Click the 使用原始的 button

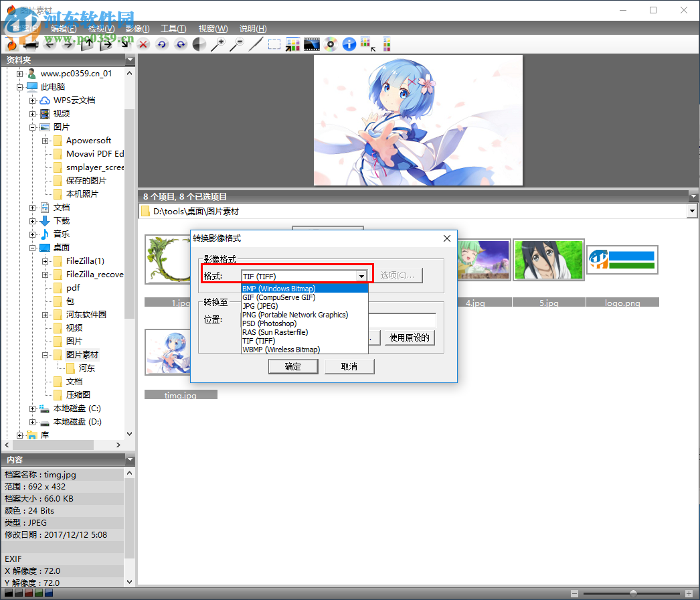(x=410, y=337)
